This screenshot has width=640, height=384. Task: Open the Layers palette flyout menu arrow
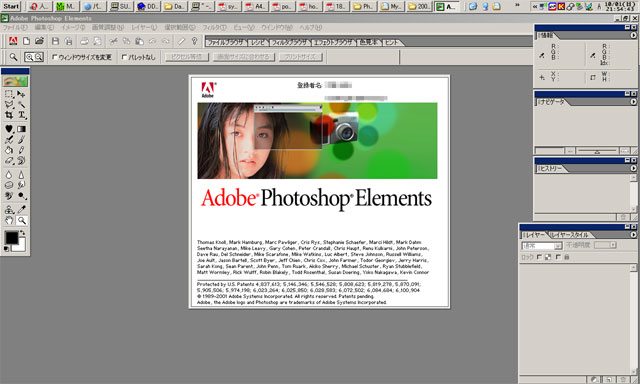(633, 235)
